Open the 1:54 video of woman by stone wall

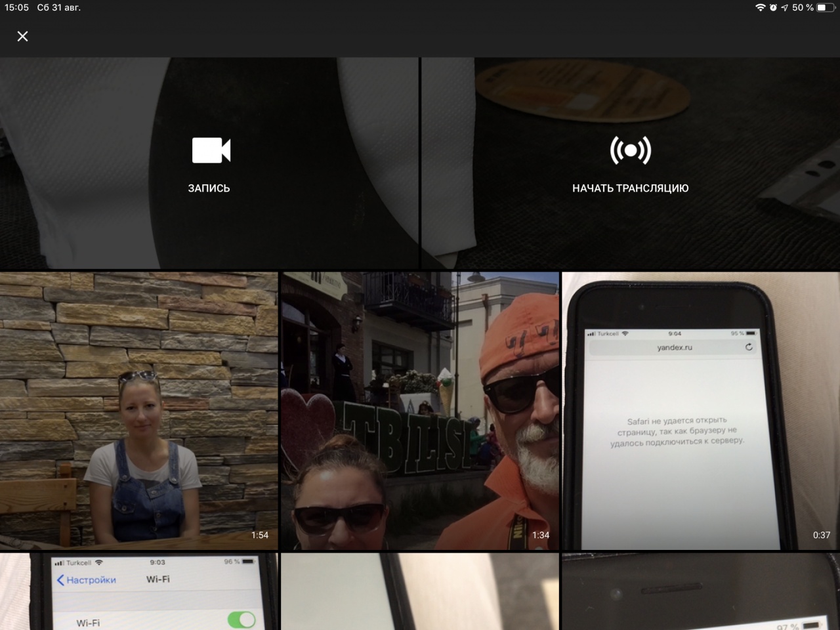[138, 411]
